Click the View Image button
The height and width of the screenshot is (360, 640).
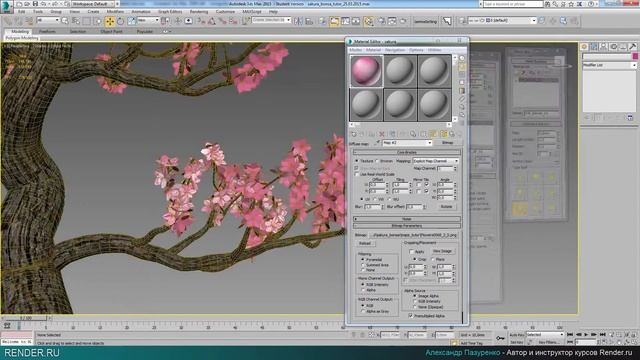pos(442,251)
